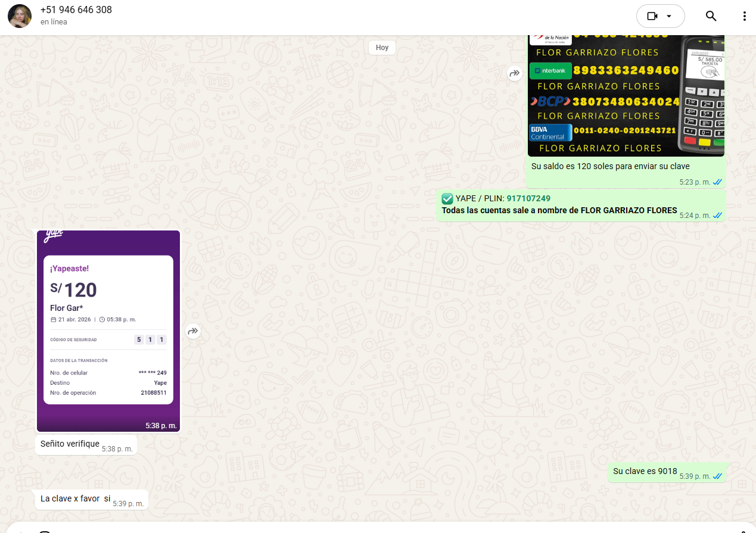Open the chat search magnifier
Screen dimensions: 756x533
tap(711, 16)
